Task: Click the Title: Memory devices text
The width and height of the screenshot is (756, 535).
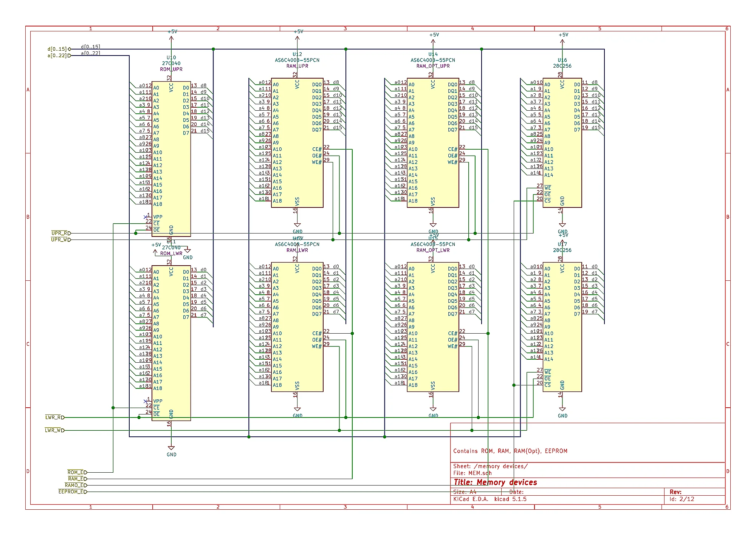Action: [x=495, y=482]
